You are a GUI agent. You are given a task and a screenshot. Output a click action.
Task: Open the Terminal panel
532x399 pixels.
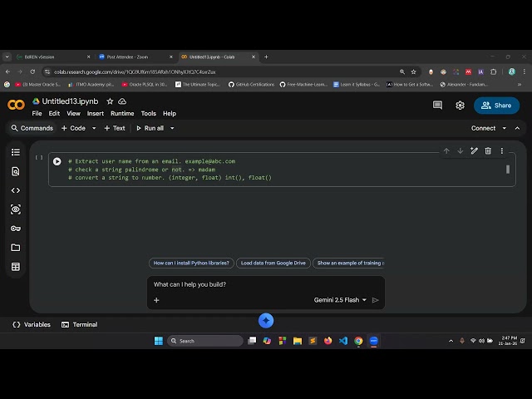(x=80, y=325)
